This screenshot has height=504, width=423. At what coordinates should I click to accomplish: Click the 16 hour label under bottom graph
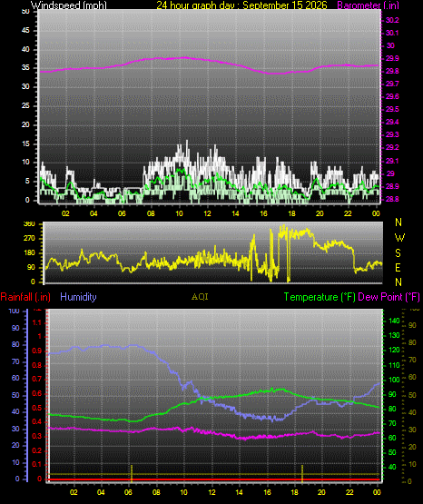click(267, 492)
